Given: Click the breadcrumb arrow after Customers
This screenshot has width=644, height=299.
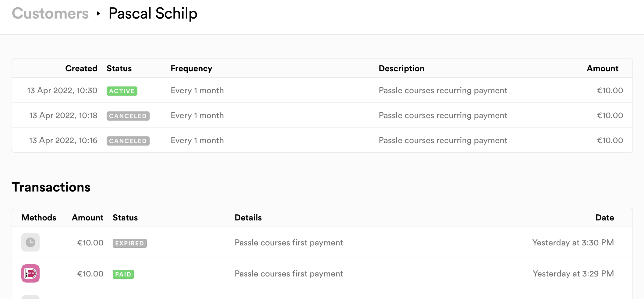Looking at the screenshot, I should pyautogui.click(x=98, y=13).
